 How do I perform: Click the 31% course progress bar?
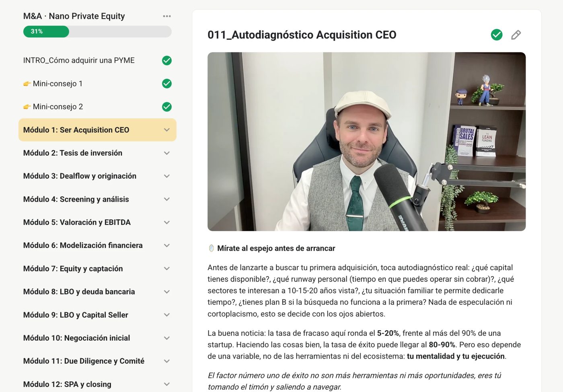(97, 31)
